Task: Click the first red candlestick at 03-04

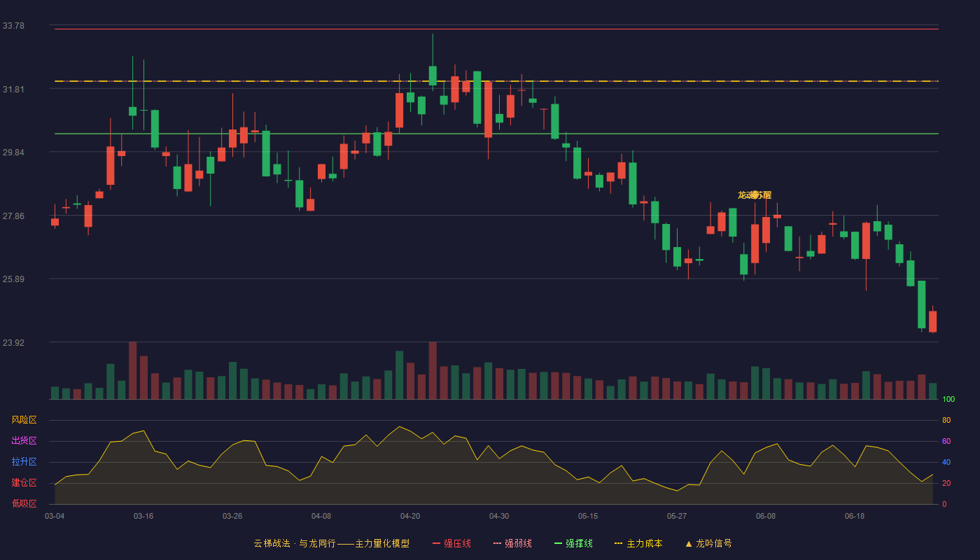Action: [x=55, y=221]
